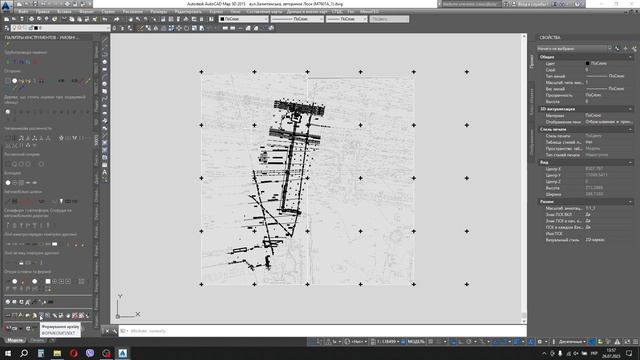Click the coordinate system globe icon in status bar
The height and width of the screenshot is (360, 640).
point(347,342)
